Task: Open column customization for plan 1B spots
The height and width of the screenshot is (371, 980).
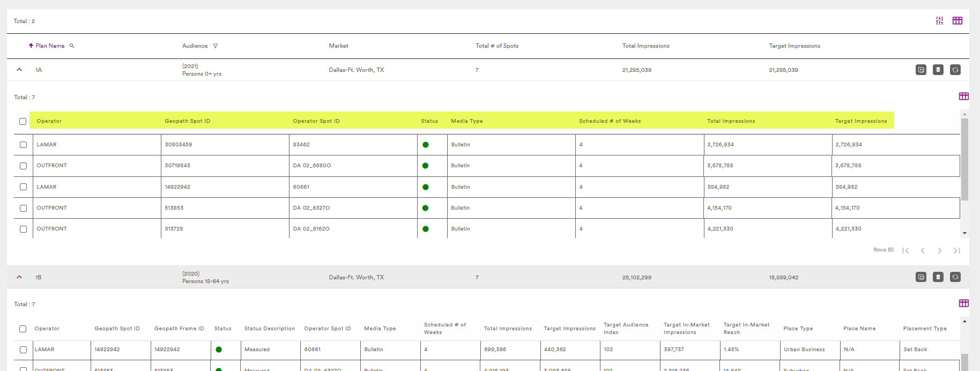Action: (x=963, y=303)
